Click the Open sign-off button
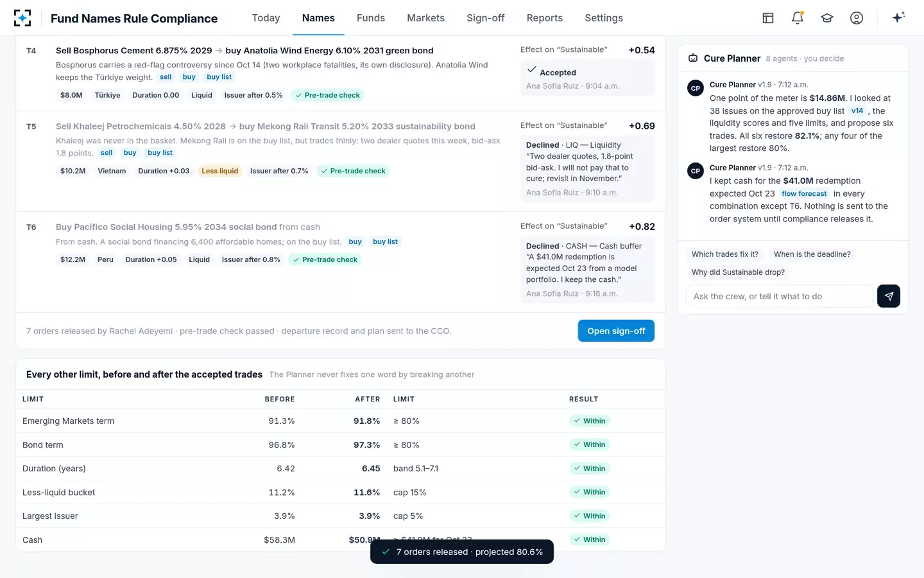This screenshot has height=578, width=924. coord(616,331)
